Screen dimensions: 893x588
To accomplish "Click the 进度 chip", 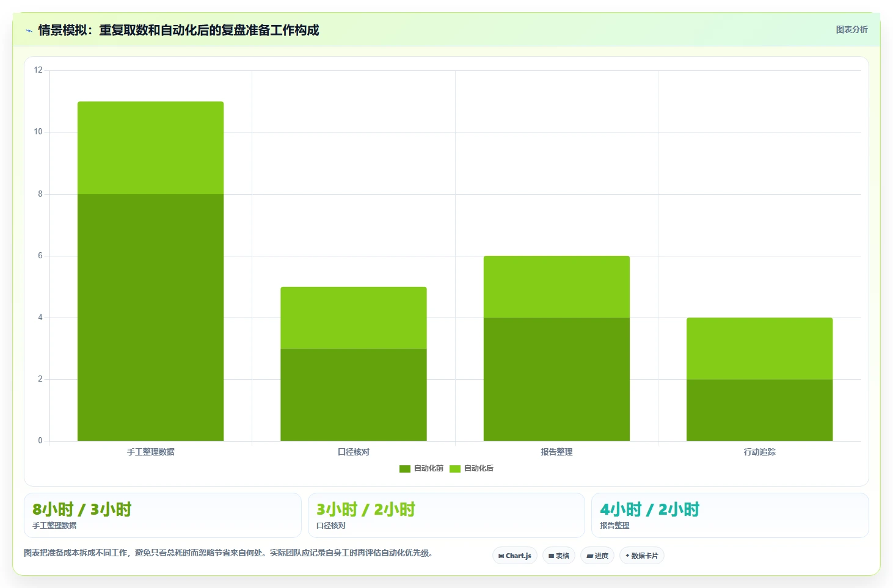I will (597, 556).
